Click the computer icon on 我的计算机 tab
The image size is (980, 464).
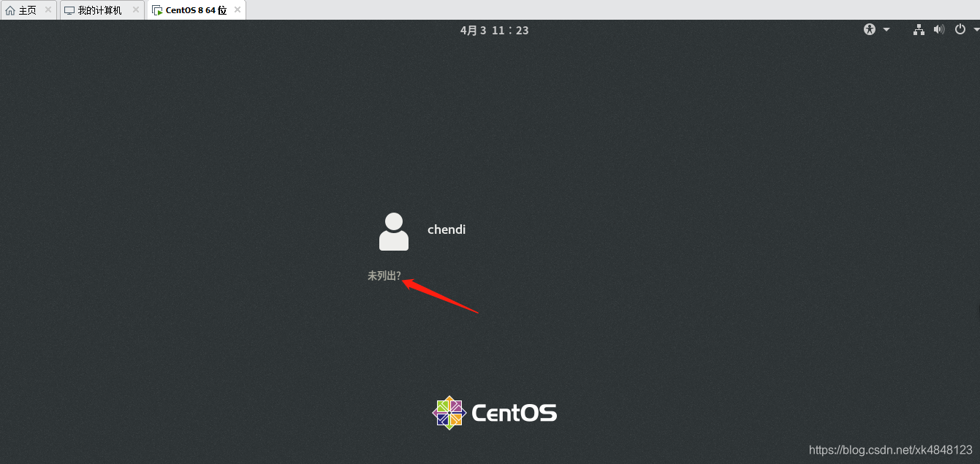click(x=69, y=10)
